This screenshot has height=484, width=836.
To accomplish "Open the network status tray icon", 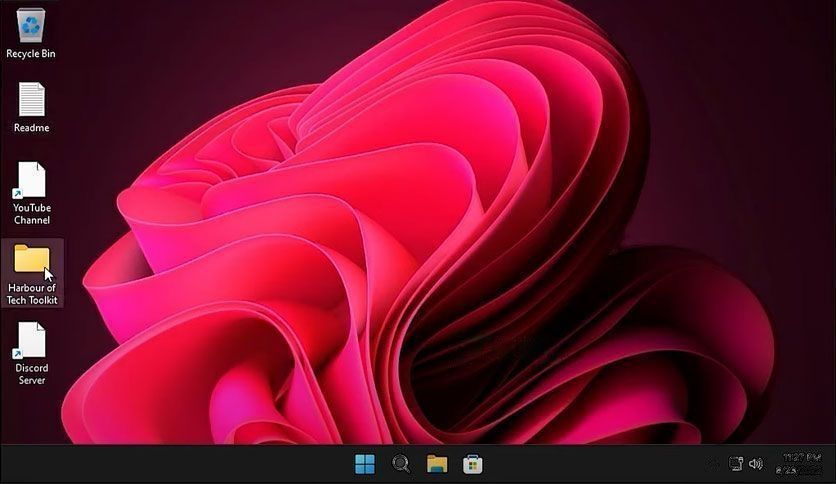I will click(736, 464).
